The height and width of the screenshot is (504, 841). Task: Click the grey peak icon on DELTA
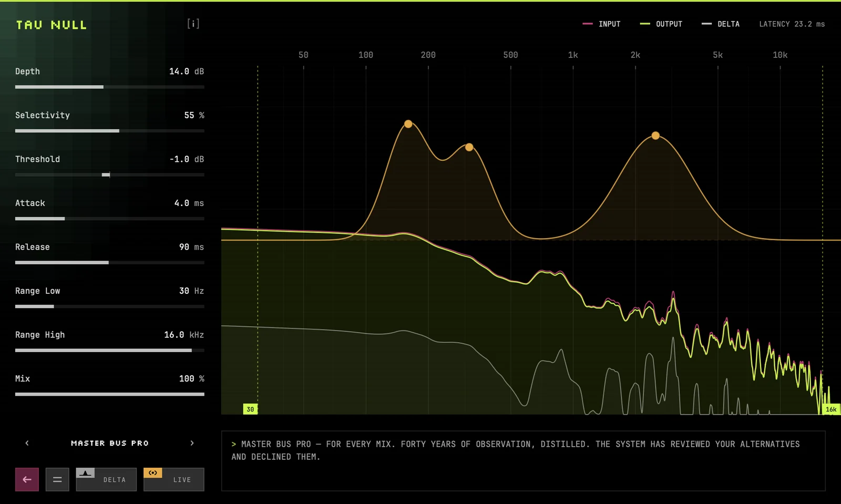[x=85, y=473]
